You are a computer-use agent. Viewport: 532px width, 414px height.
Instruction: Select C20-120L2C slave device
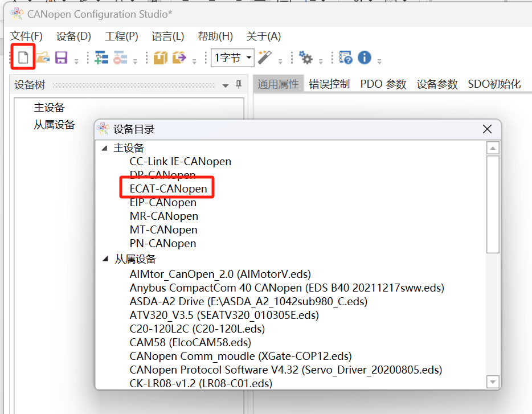coord(197,329)
